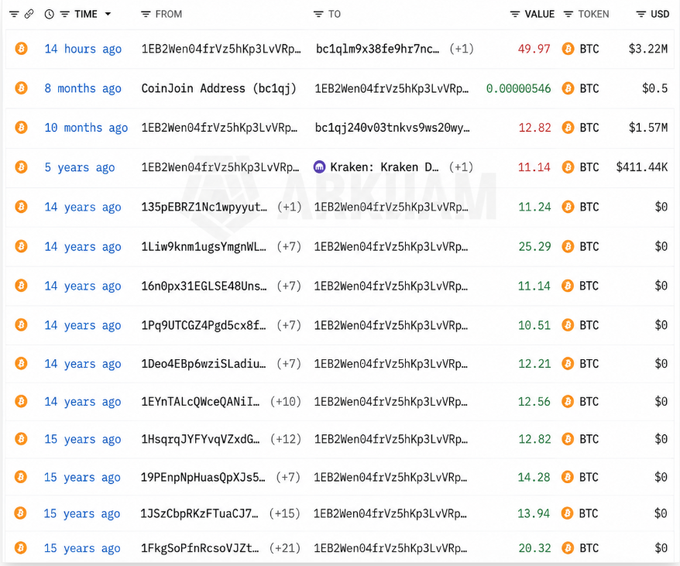Click BTC token icon in the 20.32 row
Image resolution: width=680 pixels, height=566 pixels.
pyautogui.click(x=567, y=548)
